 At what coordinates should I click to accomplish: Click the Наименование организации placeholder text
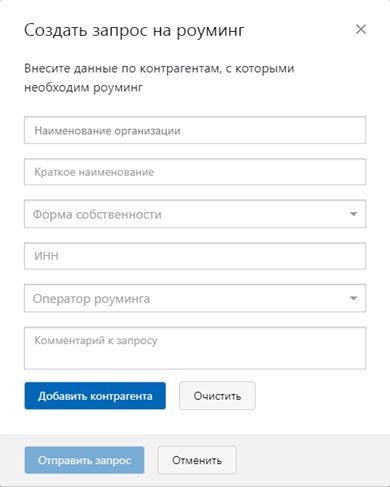(x=107, y=131)
